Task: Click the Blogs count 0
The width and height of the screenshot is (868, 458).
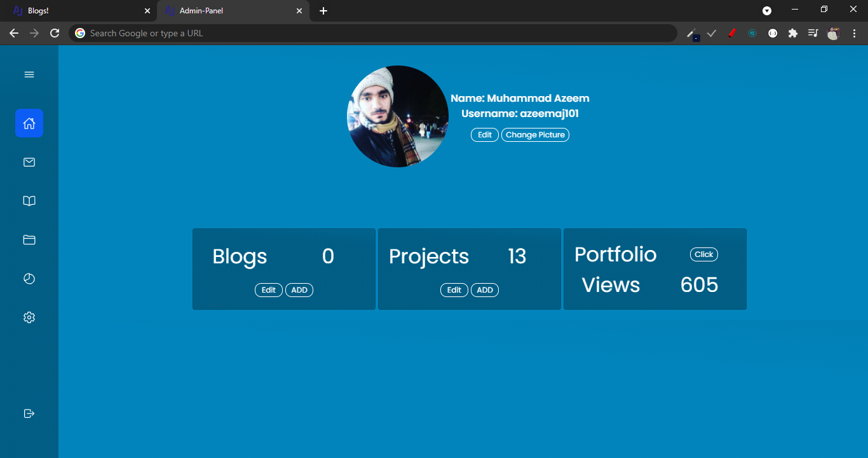Action: (x=328, y=256)
